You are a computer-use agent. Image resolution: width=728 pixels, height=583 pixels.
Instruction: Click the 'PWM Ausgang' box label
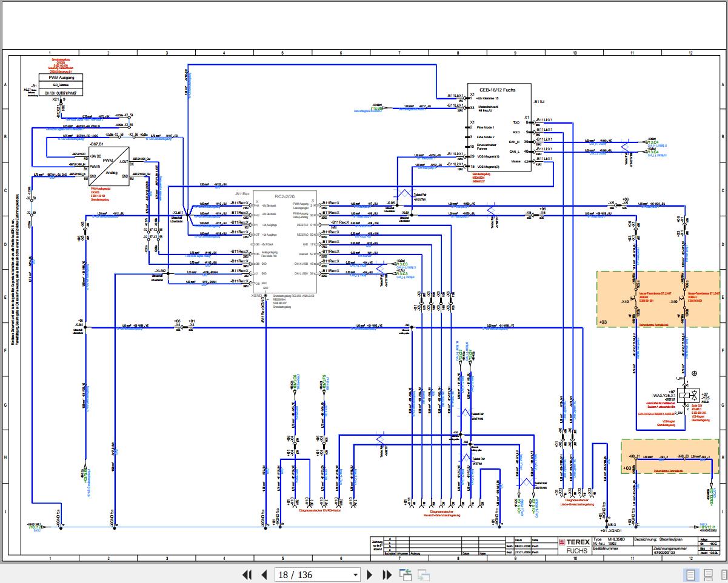click(62, 78)
